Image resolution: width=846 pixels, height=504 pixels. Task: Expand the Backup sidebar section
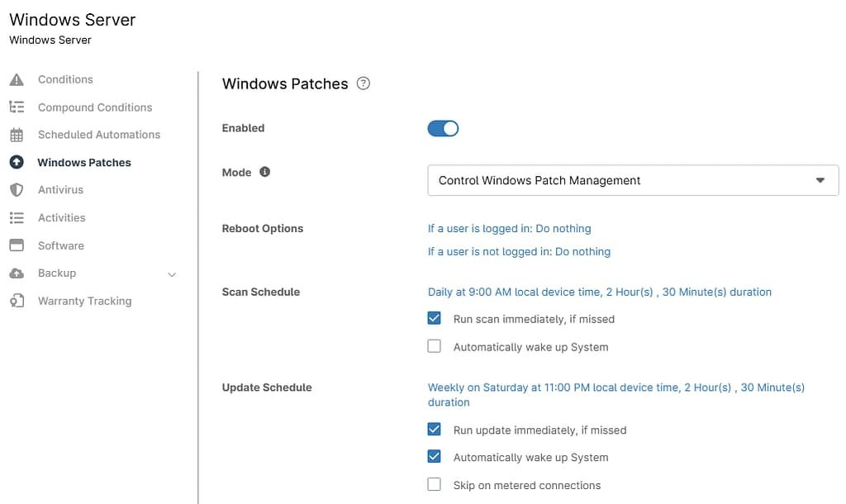tap(171, 273)
